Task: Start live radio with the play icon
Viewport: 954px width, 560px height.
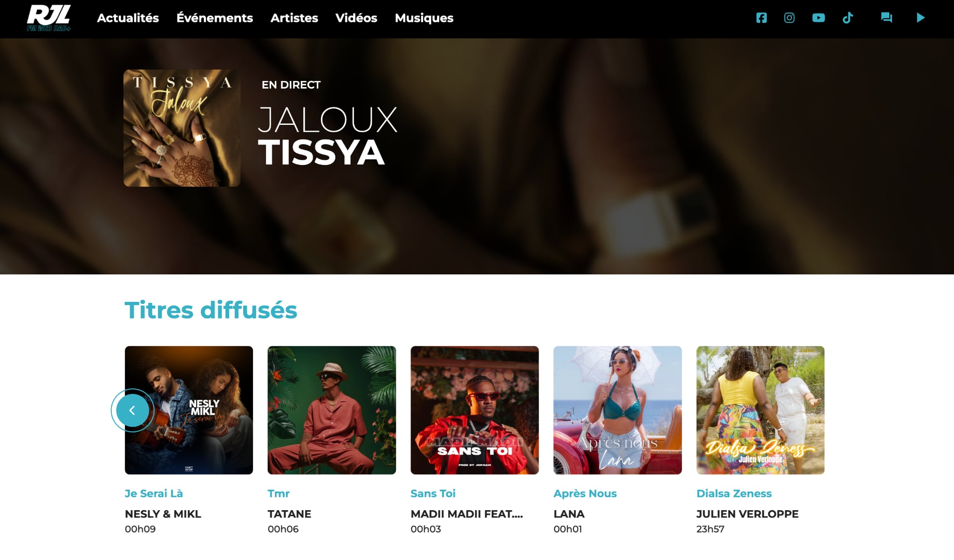Action: coord(920,18)
